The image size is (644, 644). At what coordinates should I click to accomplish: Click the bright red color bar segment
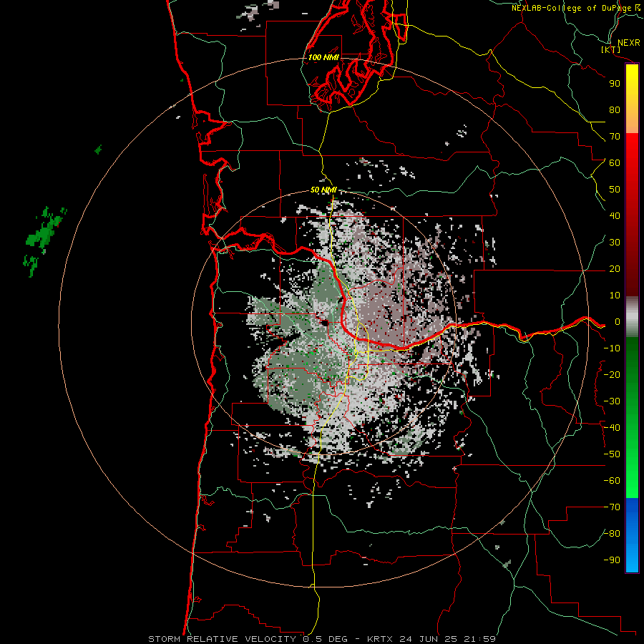[x=632, y=152]
